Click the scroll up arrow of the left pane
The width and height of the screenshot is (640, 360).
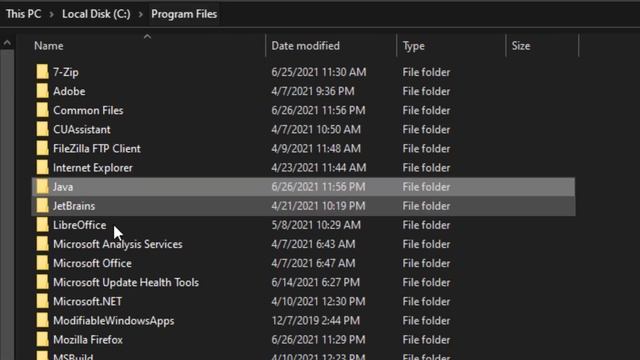tap(7, 43)
